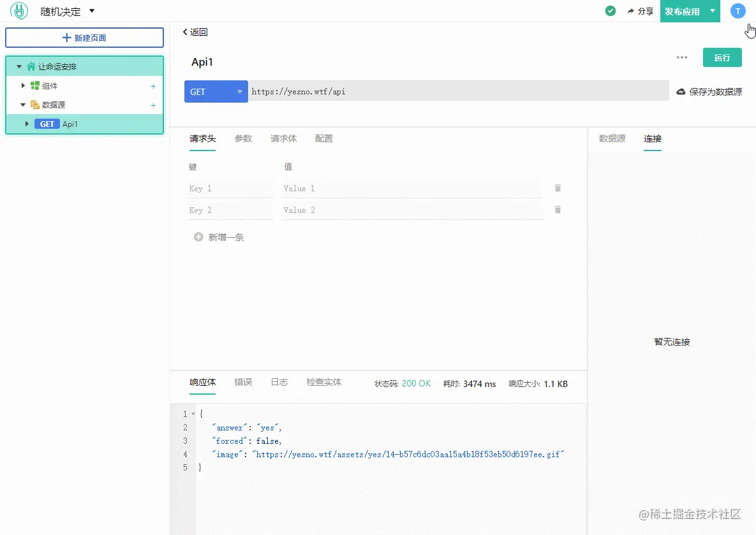756x535 pixels.
Task: Switch to the right panel 数据源 tab
Action: [612, 139]
